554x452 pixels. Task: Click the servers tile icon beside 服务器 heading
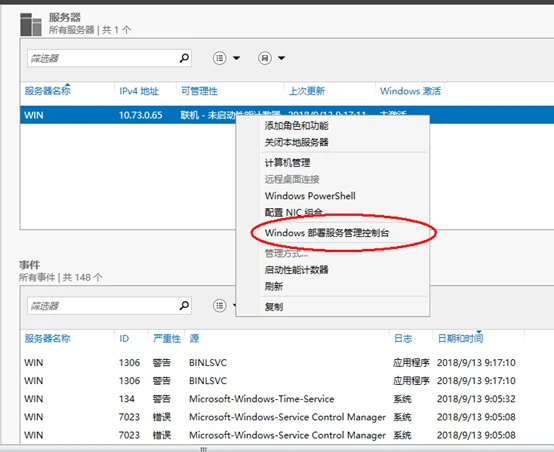point(31,24)
